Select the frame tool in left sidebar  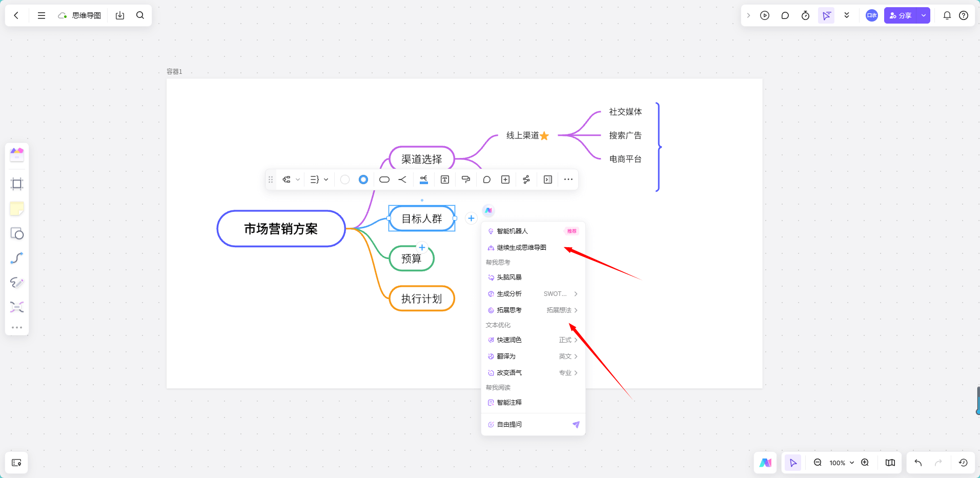17,184
